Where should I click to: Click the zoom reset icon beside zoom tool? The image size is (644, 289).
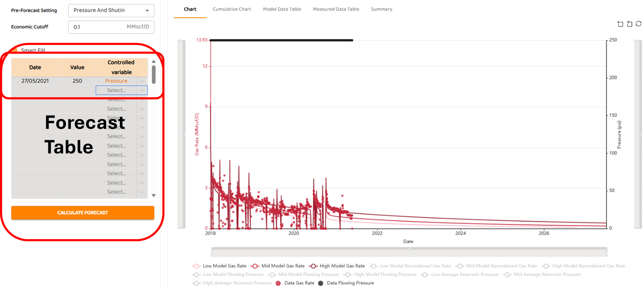[x=629, y=24]
